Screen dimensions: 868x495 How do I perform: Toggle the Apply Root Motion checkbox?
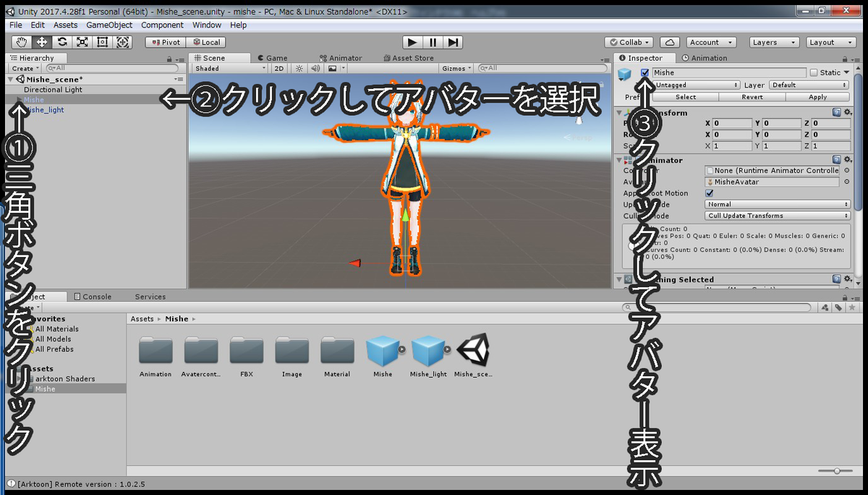tap(709, 193)
